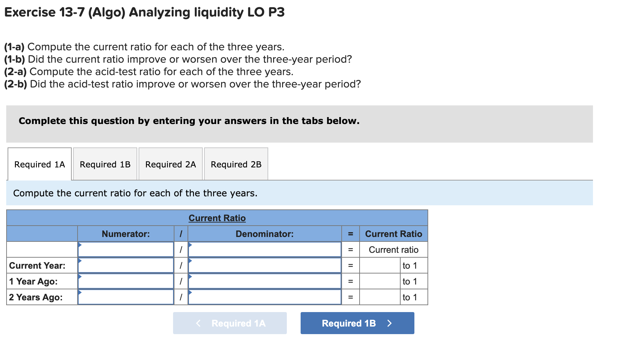Switch to the Required 1B tab

pyautogui.click(x=105, y=164)
